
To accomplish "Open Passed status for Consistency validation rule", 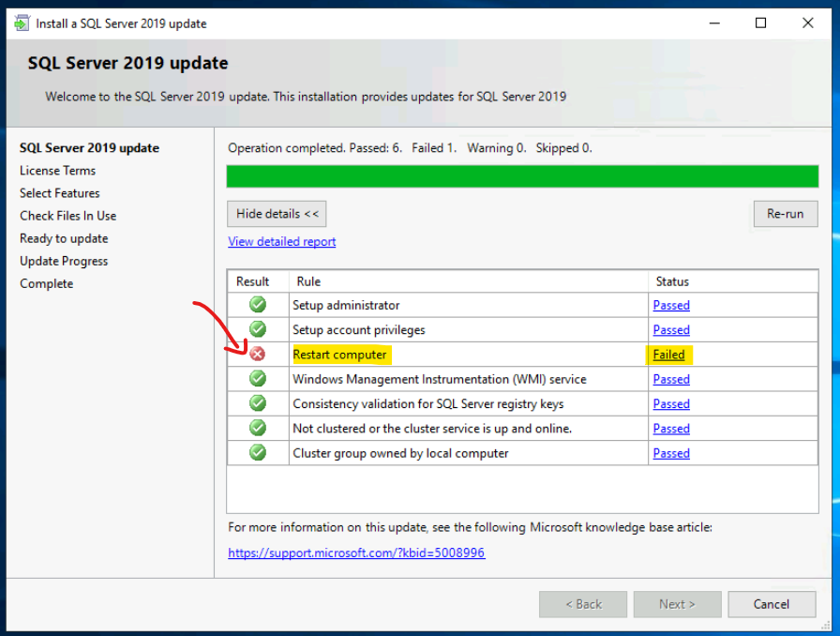I will coord(671,403).
